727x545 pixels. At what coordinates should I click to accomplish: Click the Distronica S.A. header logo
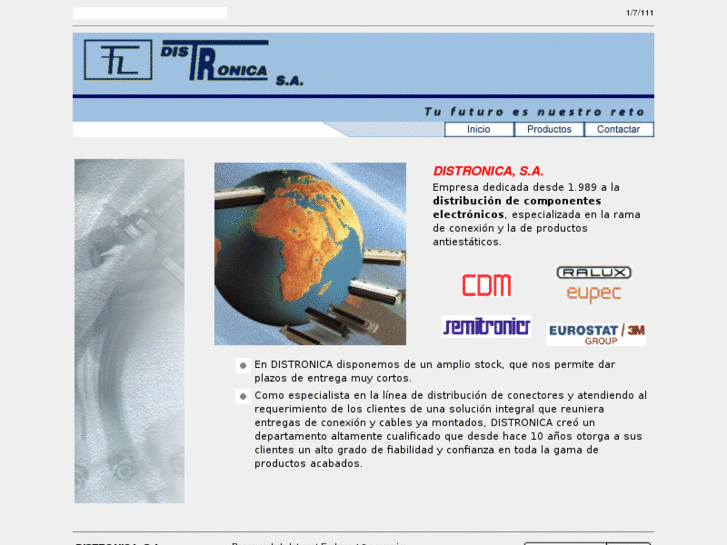232,63
